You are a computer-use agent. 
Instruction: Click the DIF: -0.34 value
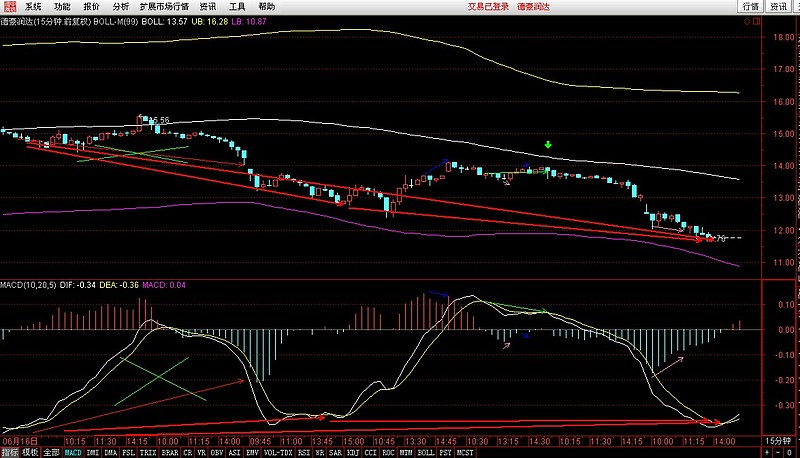pos(78,285)
